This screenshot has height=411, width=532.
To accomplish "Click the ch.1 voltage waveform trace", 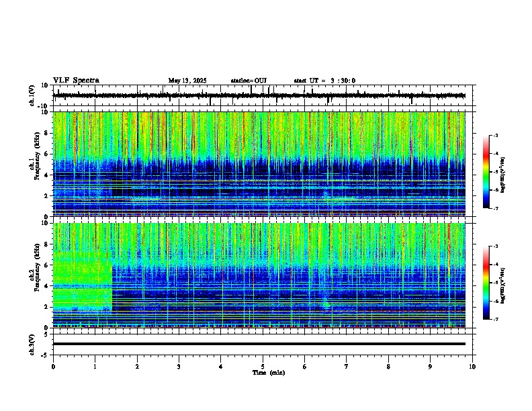I will pyautogui.click(x=259, y=95).
